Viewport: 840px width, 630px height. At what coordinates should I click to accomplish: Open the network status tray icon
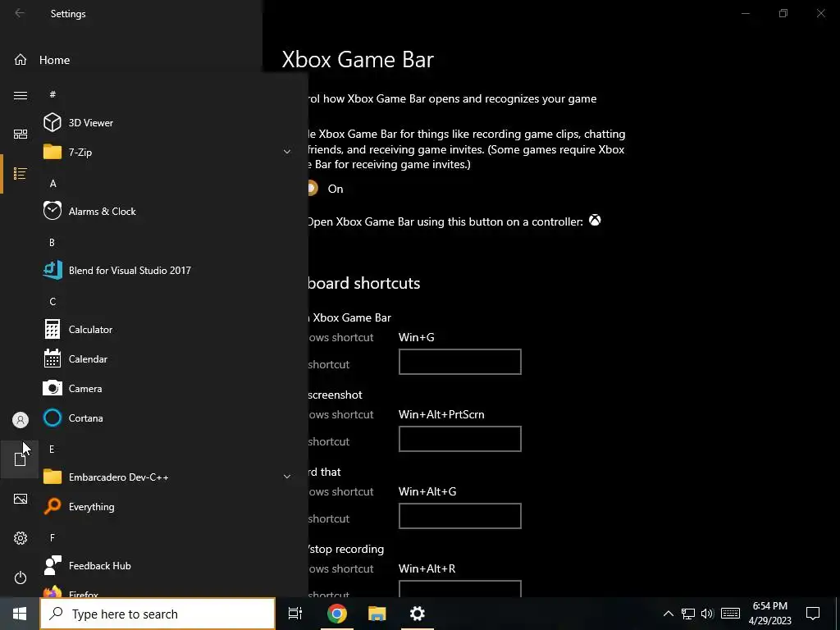click(x=688, y=614)
